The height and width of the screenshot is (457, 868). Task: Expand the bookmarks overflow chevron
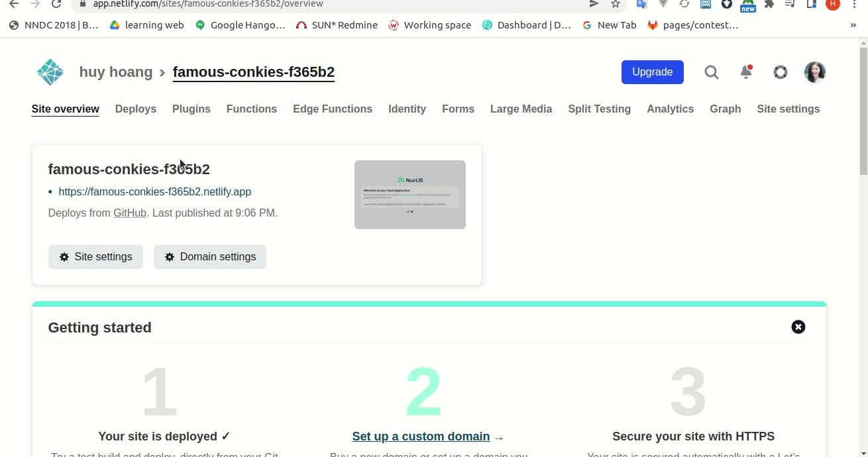click(853, 25)
